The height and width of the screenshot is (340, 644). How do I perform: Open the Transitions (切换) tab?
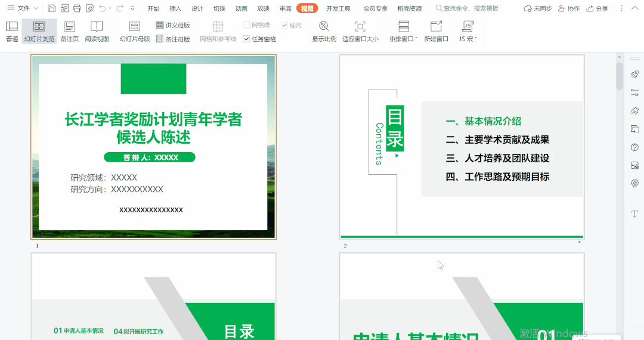coord(219,8)
